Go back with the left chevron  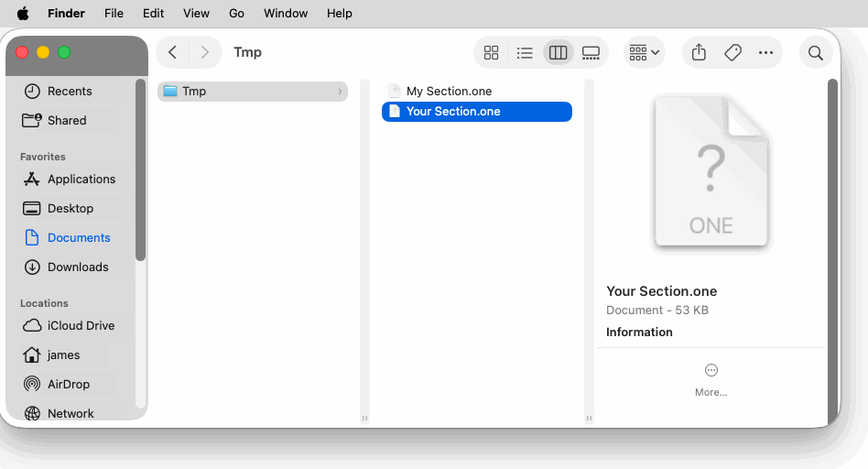point(172,52)
